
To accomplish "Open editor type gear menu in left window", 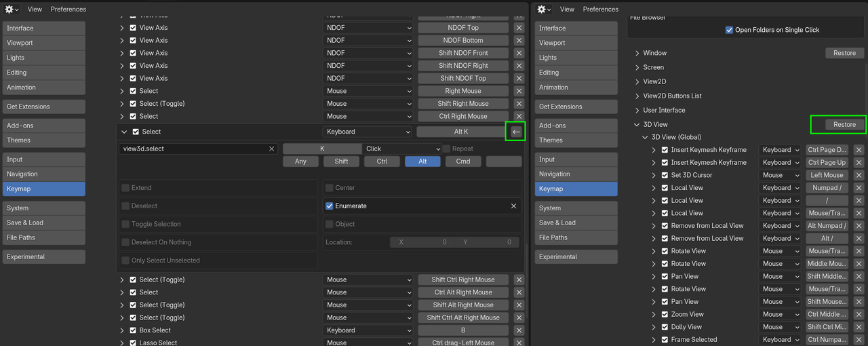I will point(12,9).
